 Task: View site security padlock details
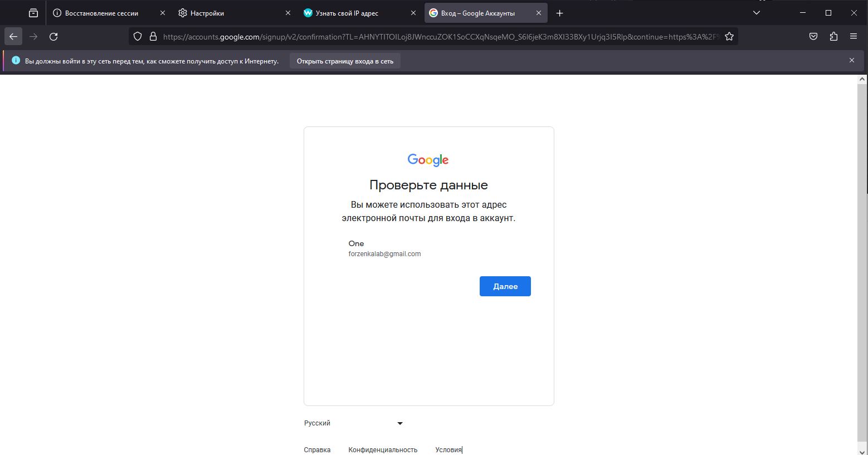153,37
